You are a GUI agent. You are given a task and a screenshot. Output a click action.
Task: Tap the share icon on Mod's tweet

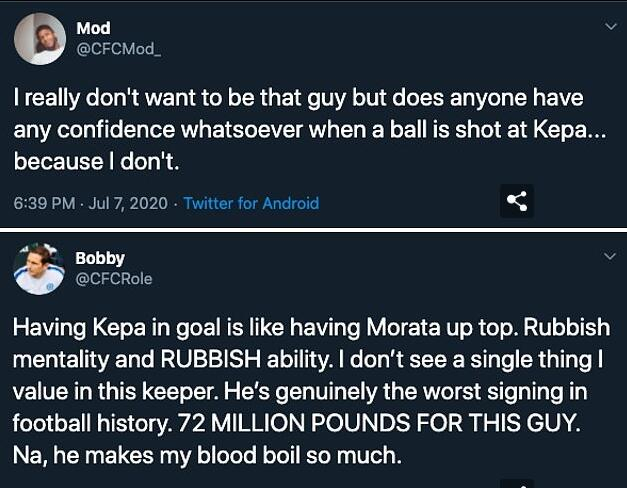pyautogui.click(x=516, y=201)
